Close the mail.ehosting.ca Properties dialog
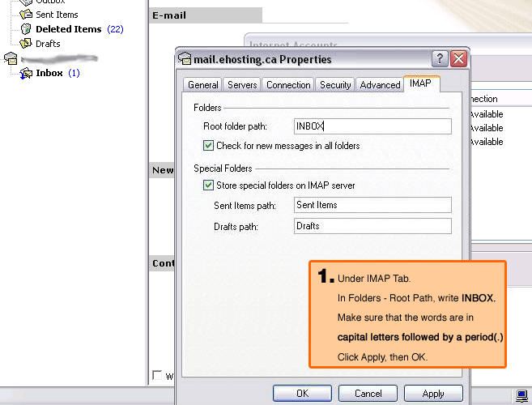 pos(458,59)
